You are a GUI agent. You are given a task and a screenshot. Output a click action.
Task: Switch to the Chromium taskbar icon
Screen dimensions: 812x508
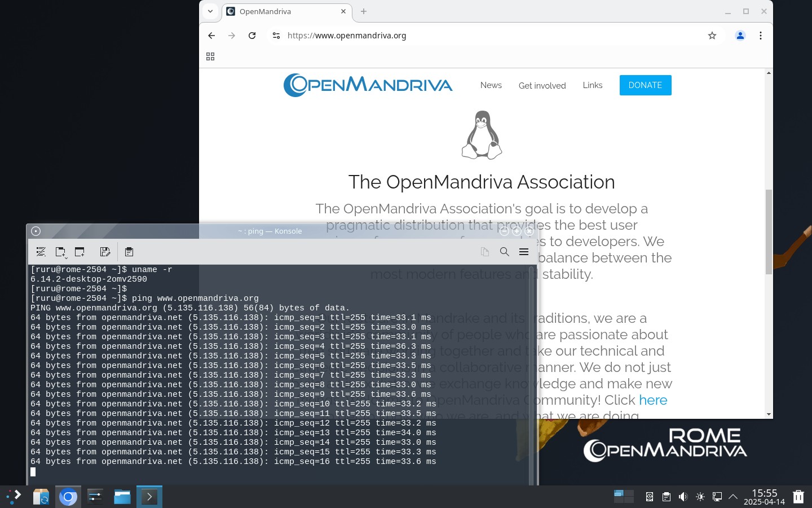tap(68, 497)
